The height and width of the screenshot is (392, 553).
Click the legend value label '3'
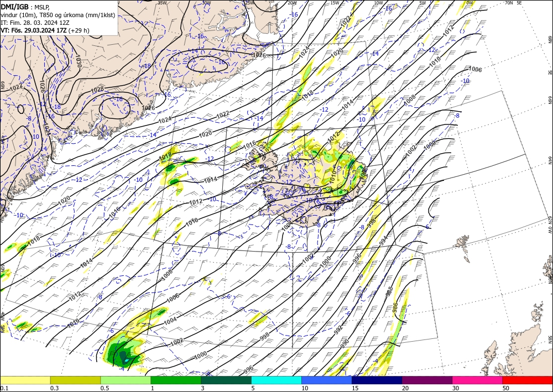pyautogui.click(x=202, y=388)
